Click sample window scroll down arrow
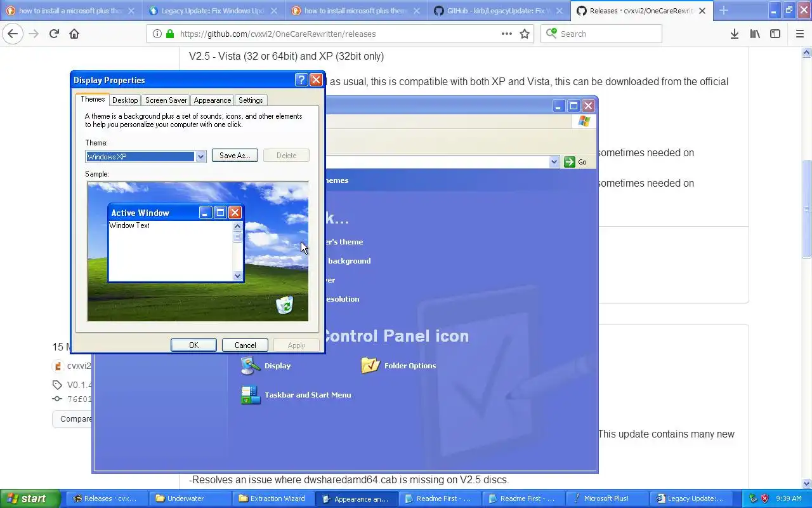 238,276
